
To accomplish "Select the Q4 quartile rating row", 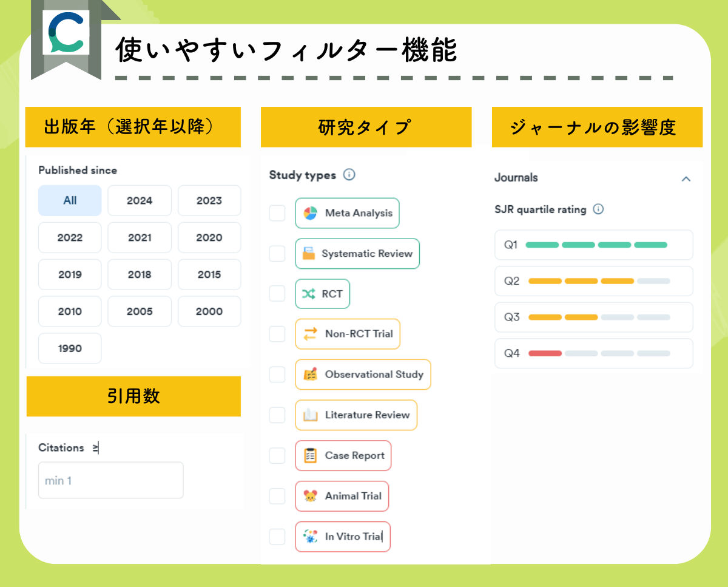I will click(x=594, y=353).
